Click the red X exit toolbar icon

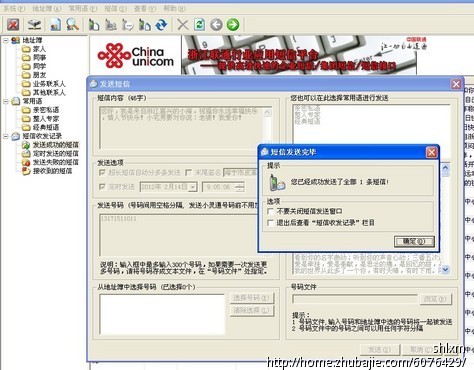click(13, 25)
